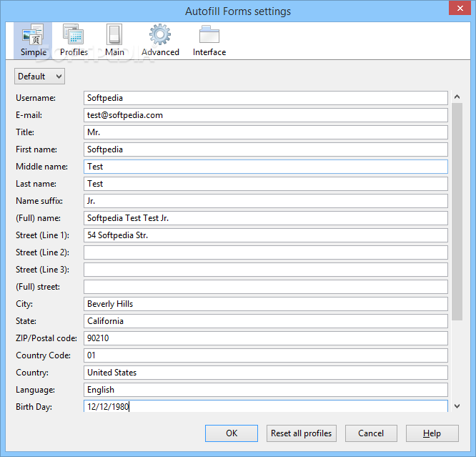
Task: Click the Name suffix input field
Action: [x=266, y=201]
